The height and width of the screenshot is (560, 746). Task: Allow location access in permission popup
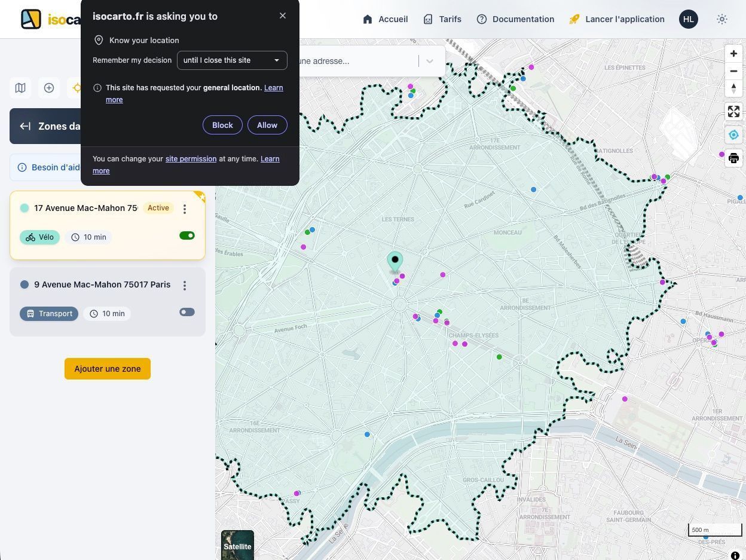[267, 125]
